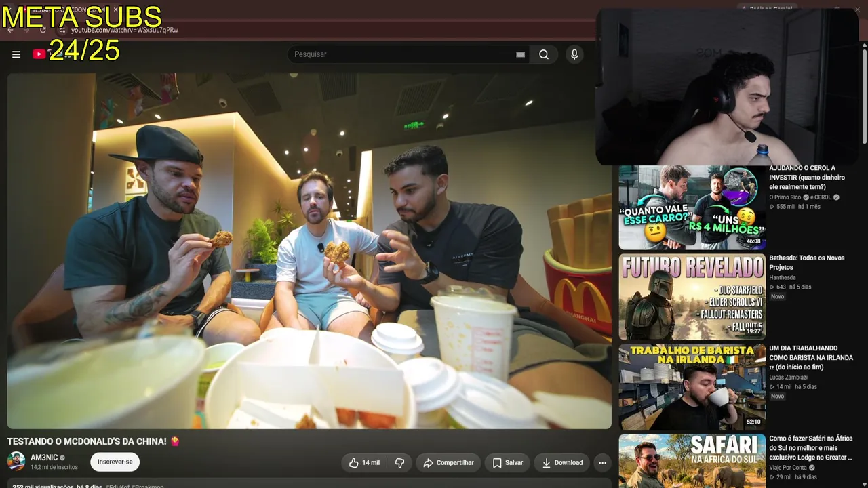Image resolution: width=868 pixels, height=488 pixels.
Task: Click the 'Novo' badge under Hanthesda
Action: click(777, 297)
